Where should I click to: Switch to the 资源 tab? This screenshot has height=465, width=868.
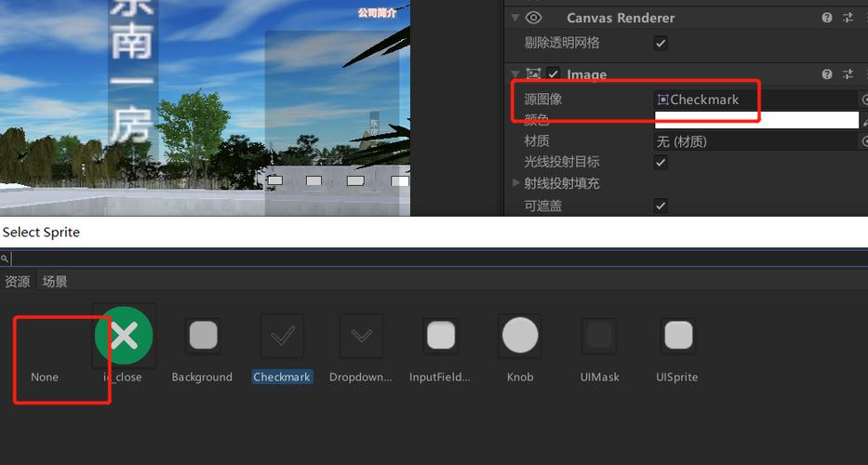point(17,281)
